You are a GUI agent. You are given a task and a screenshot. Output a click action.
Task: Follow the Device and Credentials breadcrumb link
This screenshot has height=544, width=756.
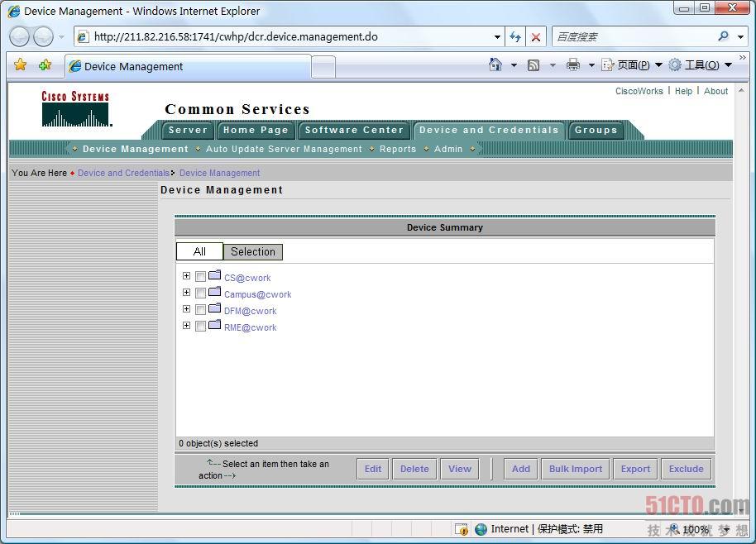pyautogui.click(x=123, y=173)
